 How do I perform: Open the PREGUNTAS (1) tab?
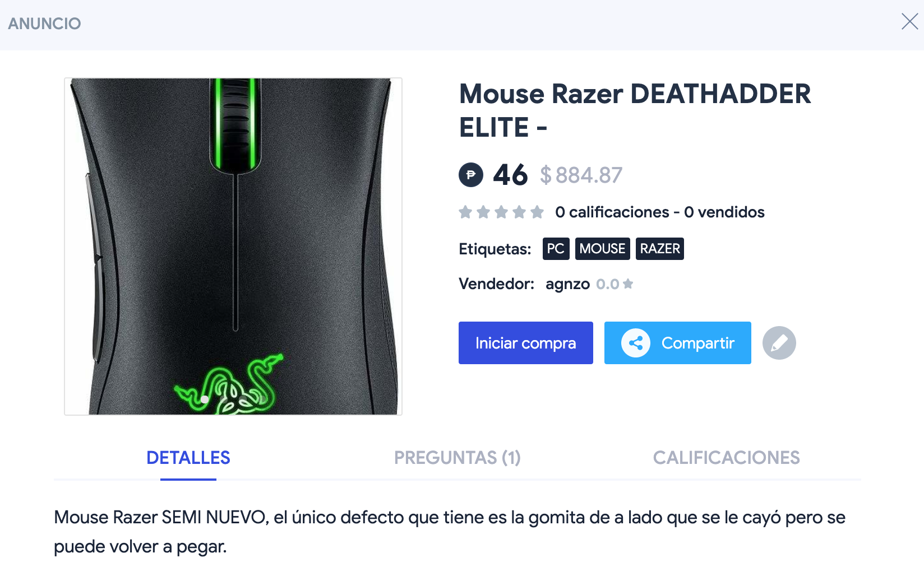(458, 458)
